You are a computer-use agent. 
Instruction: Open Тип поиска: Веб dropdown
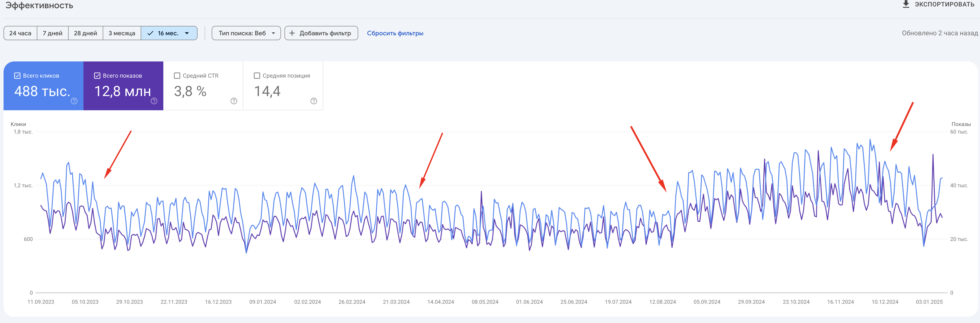[246, 33]
